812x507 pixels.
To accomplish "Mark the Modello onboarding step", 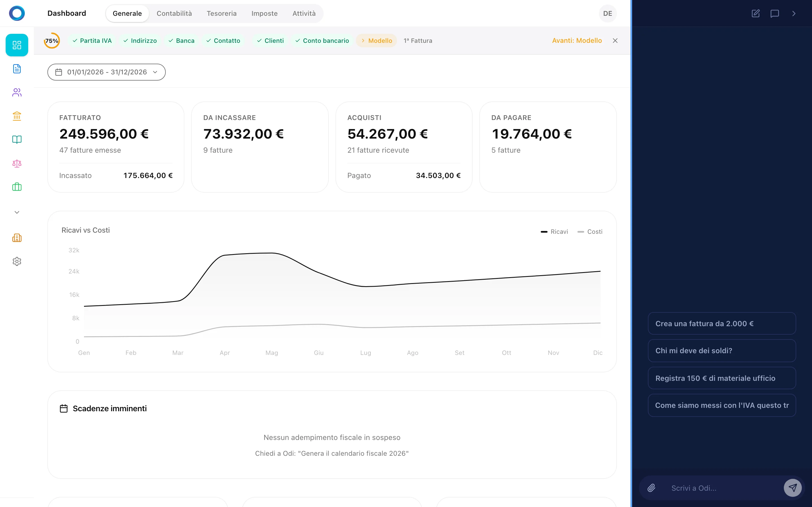I will click(x=376, y=40).
